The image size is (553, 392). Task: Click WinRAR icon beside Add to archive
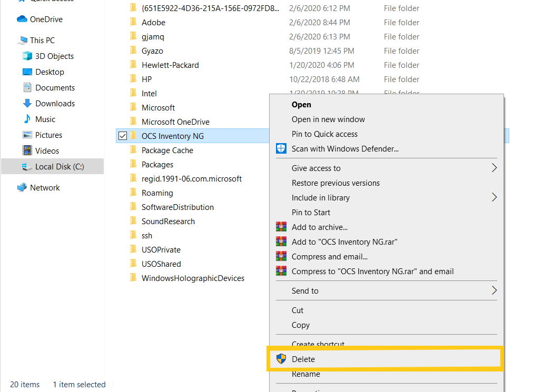pos(281,227)
